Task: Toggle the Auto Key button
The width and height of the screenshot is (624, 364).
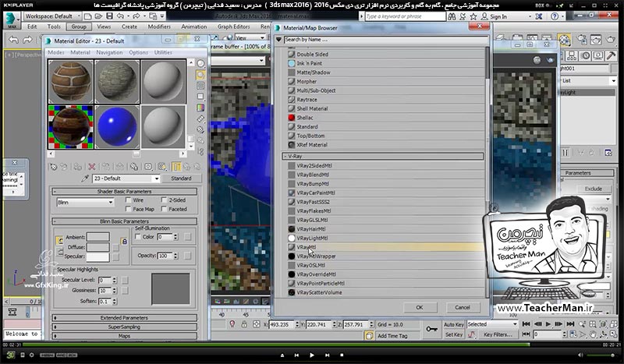Action: pos(454,324)
